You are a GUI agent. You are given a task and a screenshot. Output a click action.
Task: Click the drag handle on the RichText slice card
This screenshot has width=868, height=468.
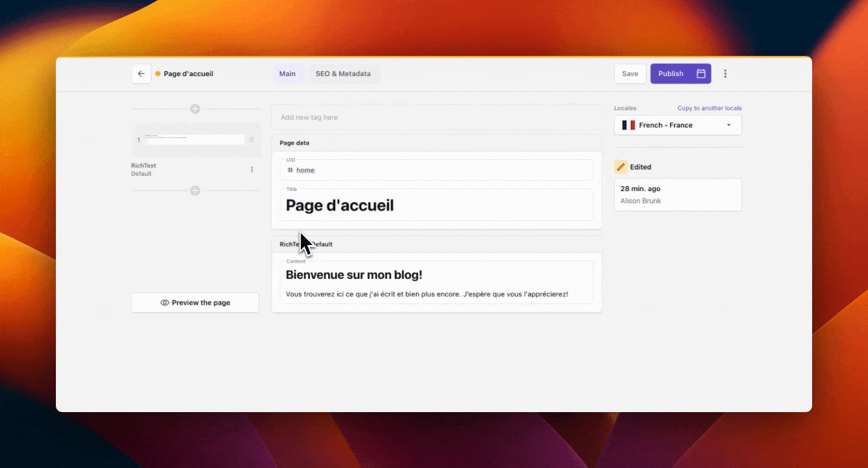pyautogui.click(x=251, y=139)
